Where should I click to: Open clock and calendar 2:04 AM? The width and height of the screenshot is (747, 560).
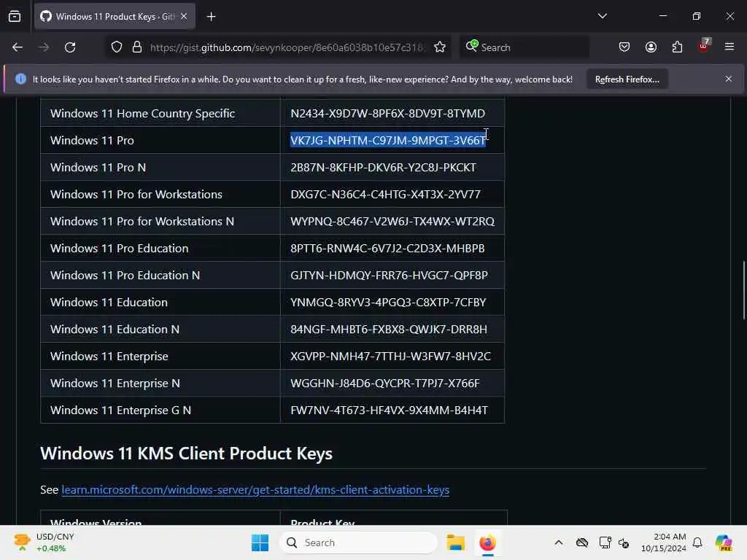pos(663,542)
